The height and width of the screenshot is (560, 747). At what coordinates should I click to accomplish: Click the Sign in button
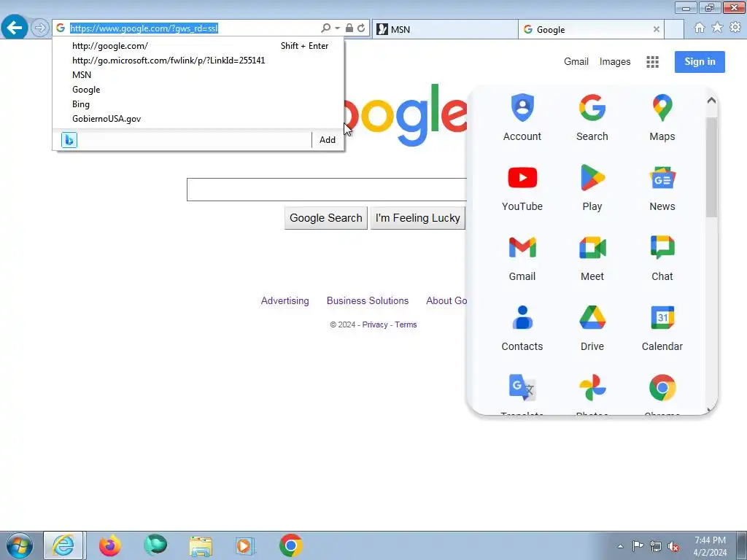click(700, 62)
